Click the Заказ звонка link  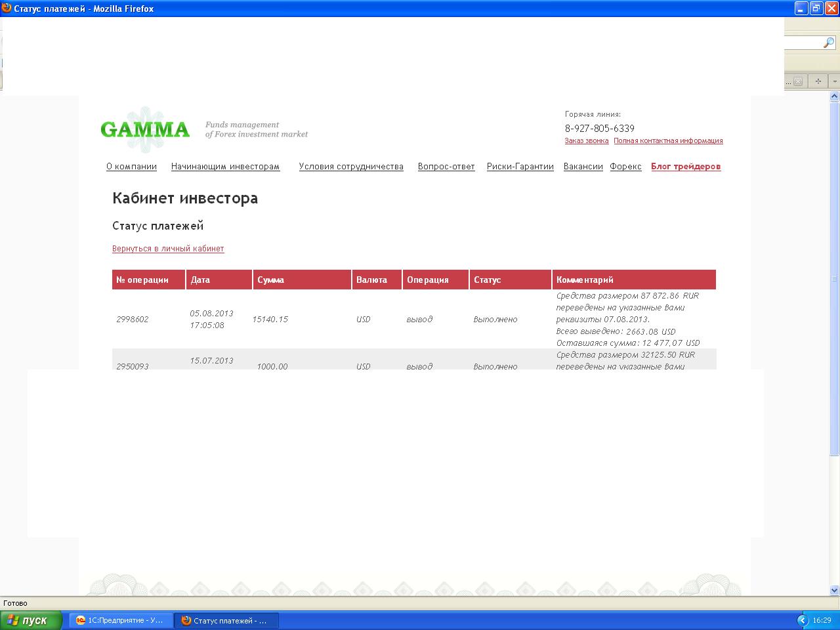point(586,141)
